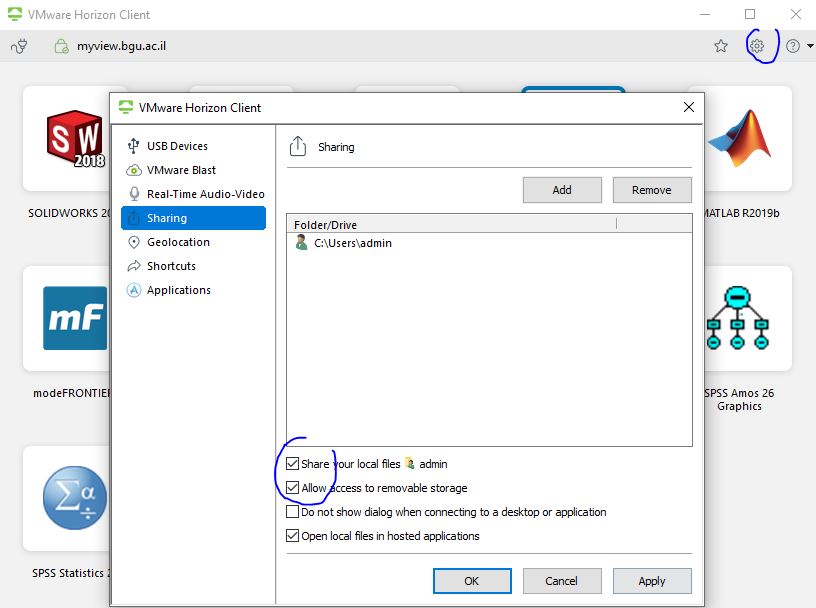Screen dimensions: 816x608
Task: Click the Applications circled A icon
Action: coord(134,290)
